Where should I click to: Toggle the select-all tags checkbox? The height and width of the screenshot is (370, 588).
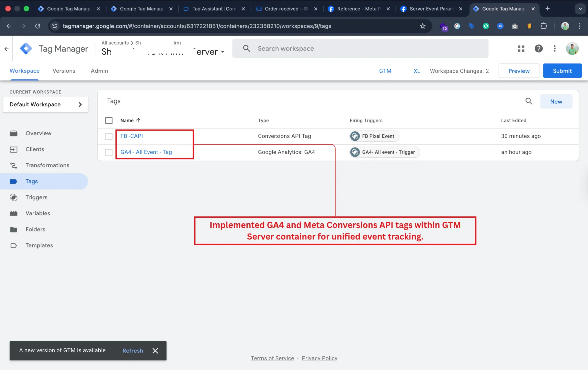tap(109, 120)
